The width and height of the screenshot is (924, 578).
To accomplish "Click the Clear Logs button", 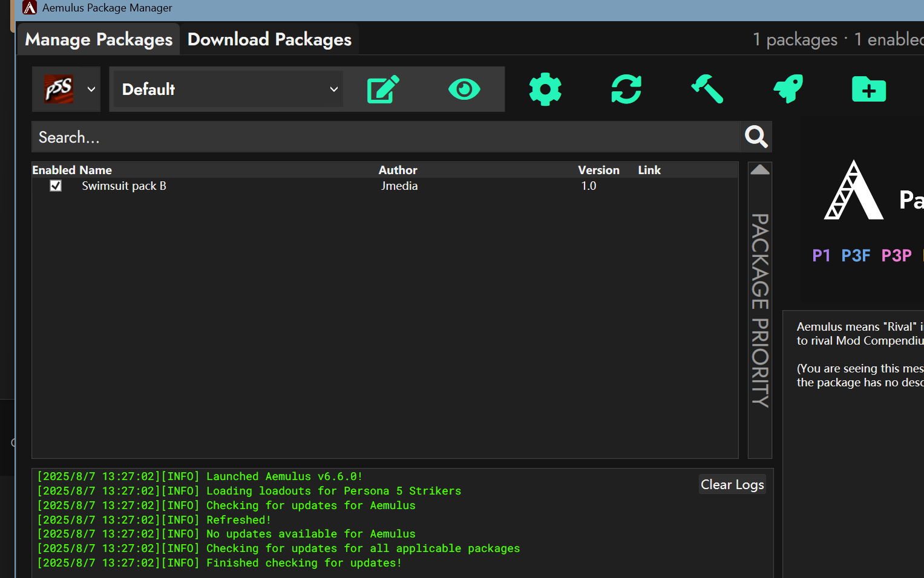I will pos(732,484).
